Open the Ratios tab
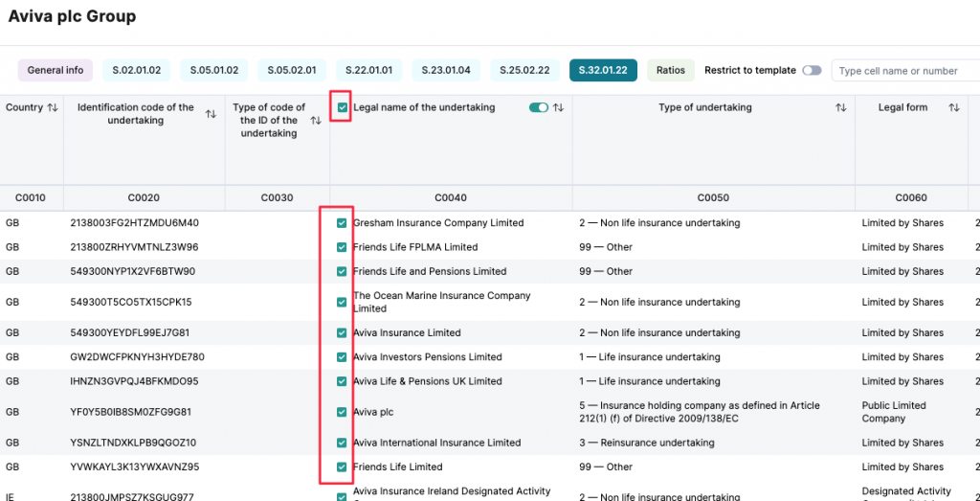 pos(671,71)
